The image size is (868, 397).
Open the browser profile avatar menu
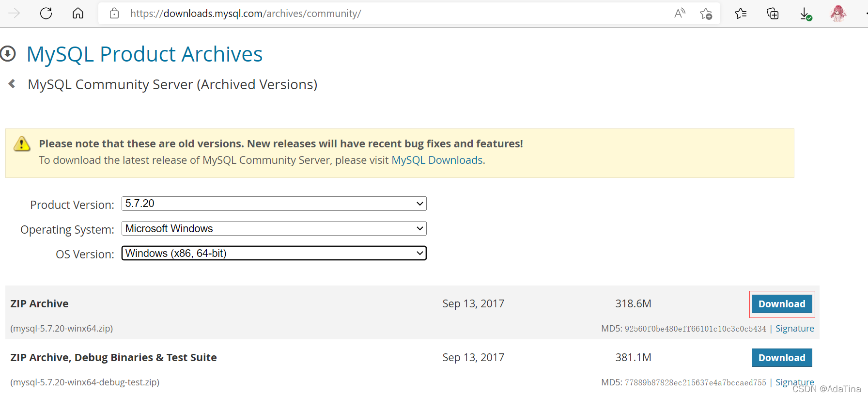pos(837,13)
